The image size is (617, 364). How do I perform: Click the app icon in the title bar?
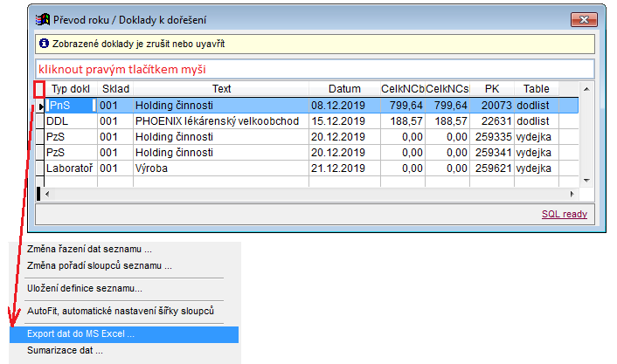[43, 19]
